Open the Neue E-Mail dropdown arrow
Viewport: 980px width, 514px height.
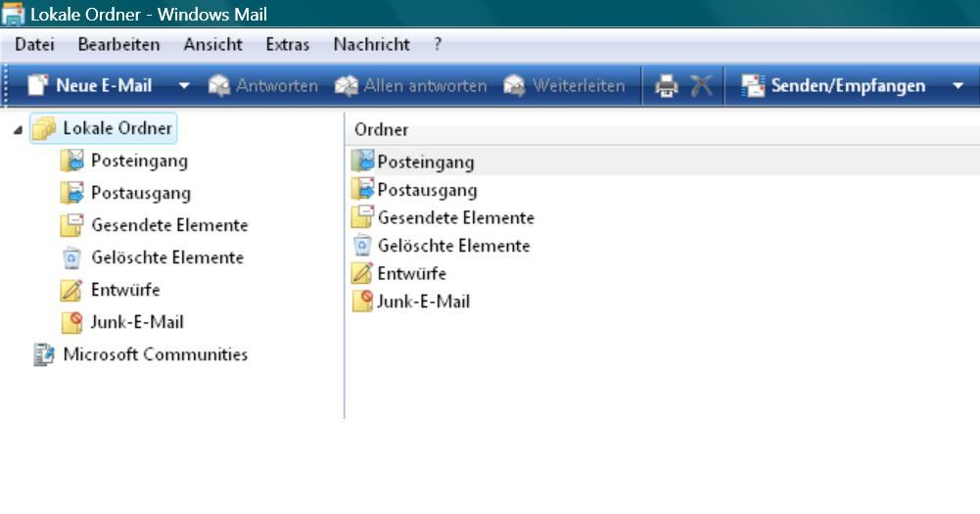point(184,86)
